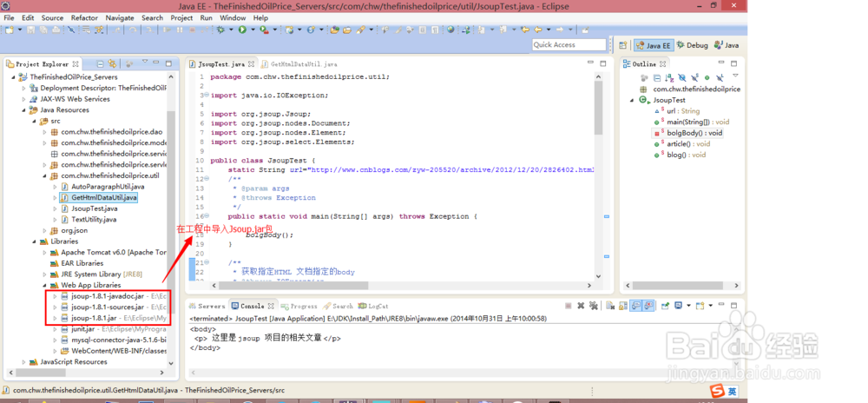Switch to the Java EE perspective
The height and width of the screenshot is (403, 868).
[653, 45]
